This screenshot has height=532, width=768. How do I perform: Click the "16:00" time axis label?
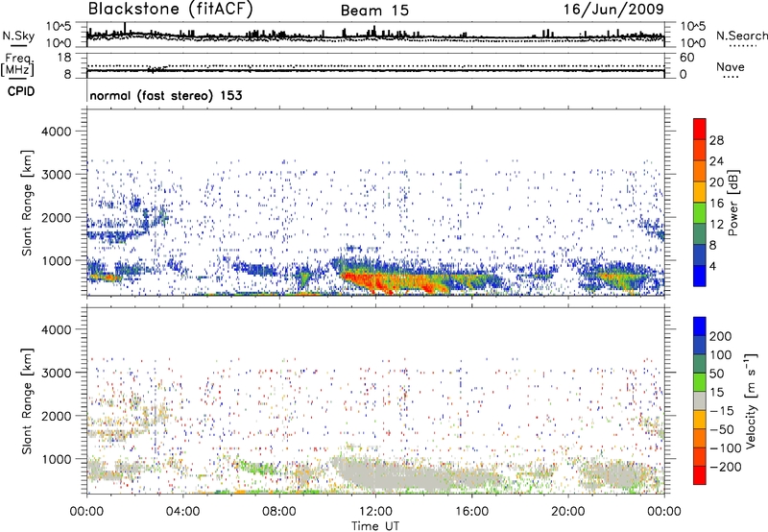(471, 512)
